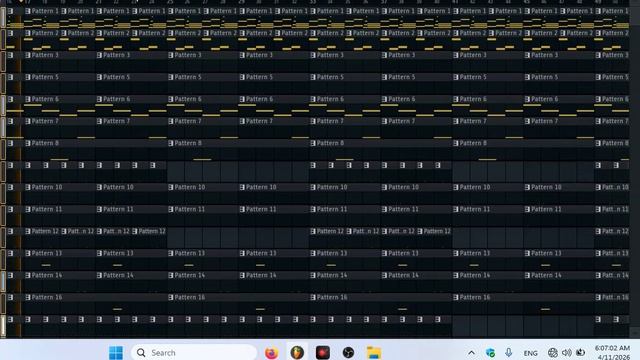Select the truncated Patt..n 14 clip label
Image resolution: width=640 pixels, height=360 pixels.
point(616,276)
